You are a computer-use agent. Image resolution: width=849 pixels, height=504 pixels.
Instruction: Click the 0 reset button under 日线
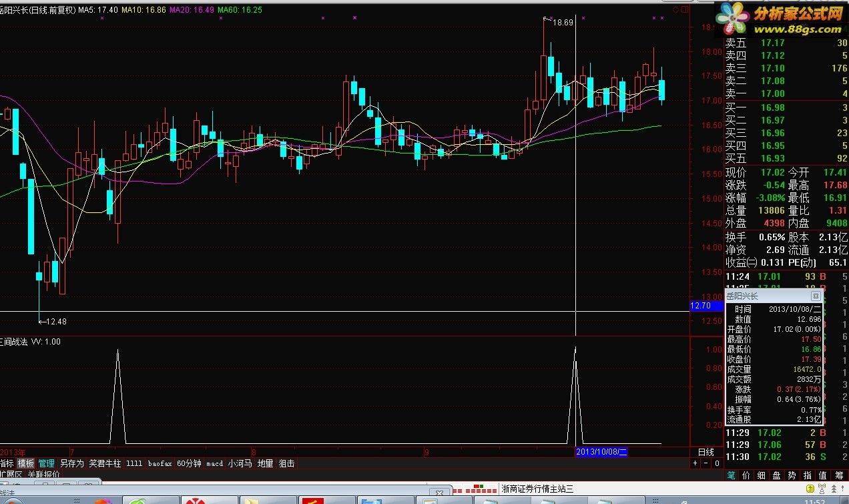click(717, 463)
